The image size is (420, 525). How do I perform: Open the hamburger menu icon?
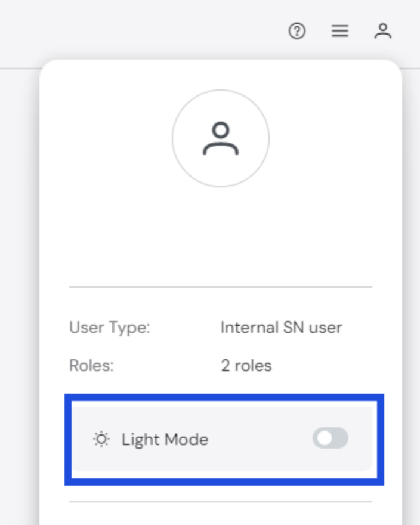click(340, 31)
